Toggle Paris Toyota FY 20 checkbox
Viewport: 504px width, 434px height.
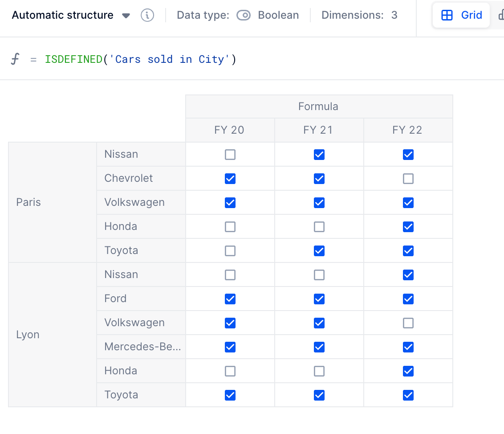pyautogui.click(x=230, y=251)
